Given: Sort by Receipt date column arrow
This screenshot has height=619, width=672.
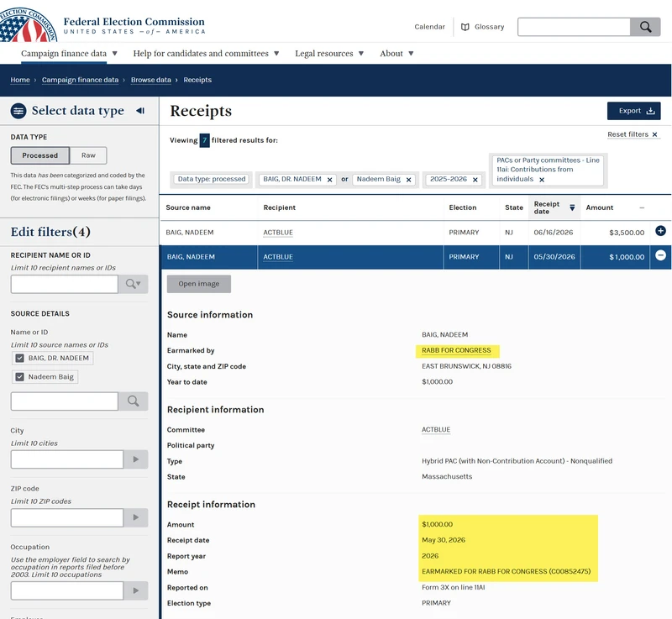Looking at the screenshot, I should click(x=572, y=207).
